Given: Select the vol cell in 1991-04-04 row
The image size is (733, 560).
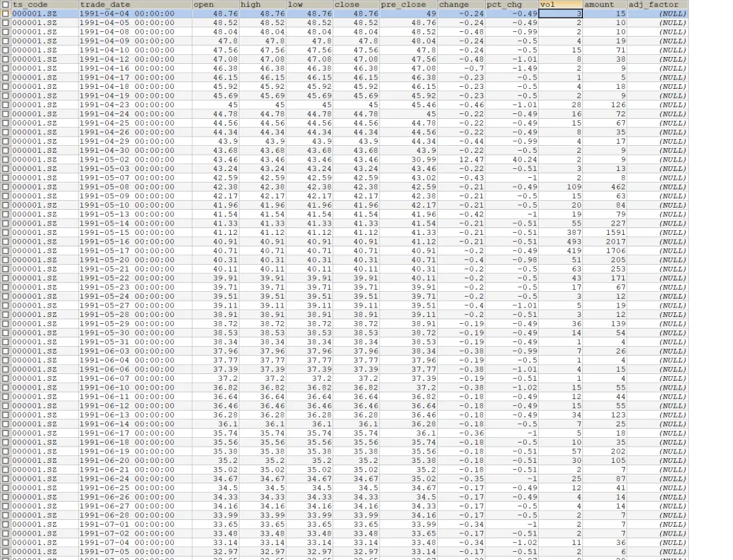Looking at the screenshot, I should (x=561, y=14).
